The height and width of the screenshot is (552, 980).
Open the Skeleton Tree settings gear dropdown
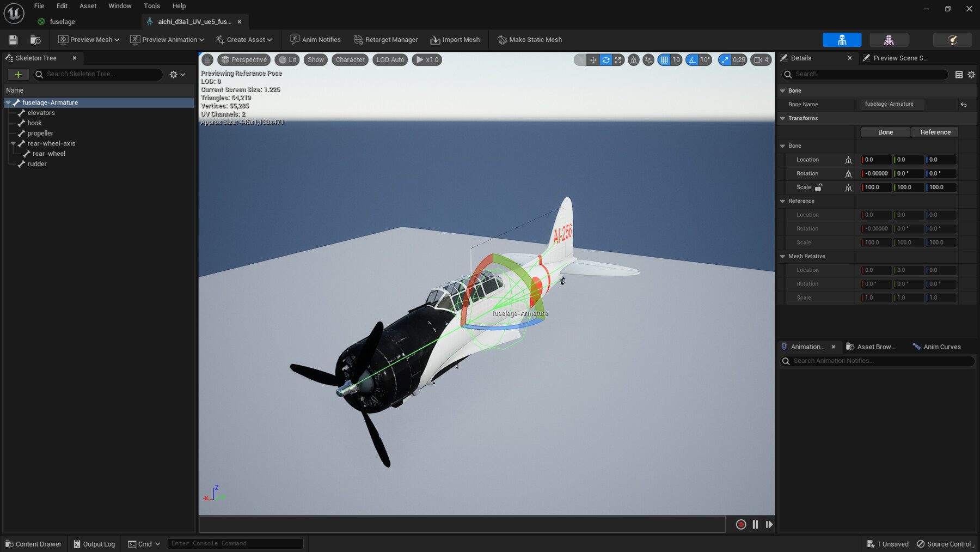(x=177, y=75)
